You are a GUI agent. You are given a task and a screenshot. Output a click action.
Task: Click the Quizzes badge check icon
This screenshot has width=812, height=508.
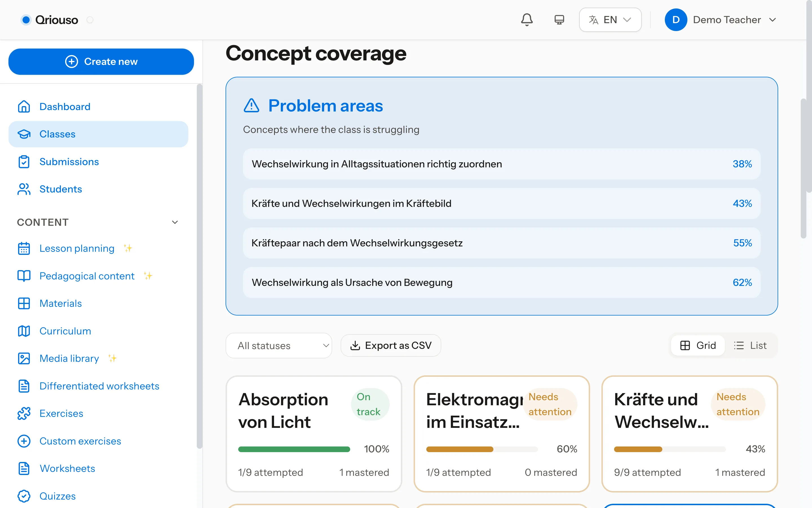pyautogui.click(x=24, y=496)
